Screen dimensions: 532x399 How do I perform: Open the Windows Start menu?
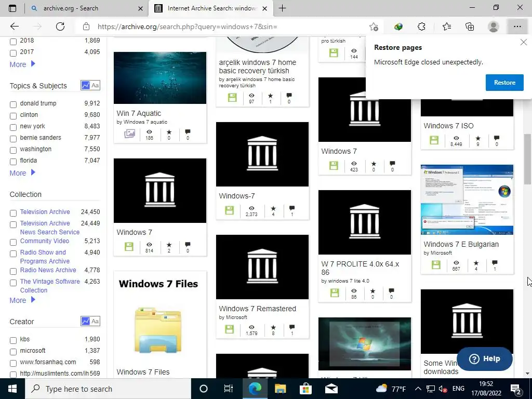[12, 389]
